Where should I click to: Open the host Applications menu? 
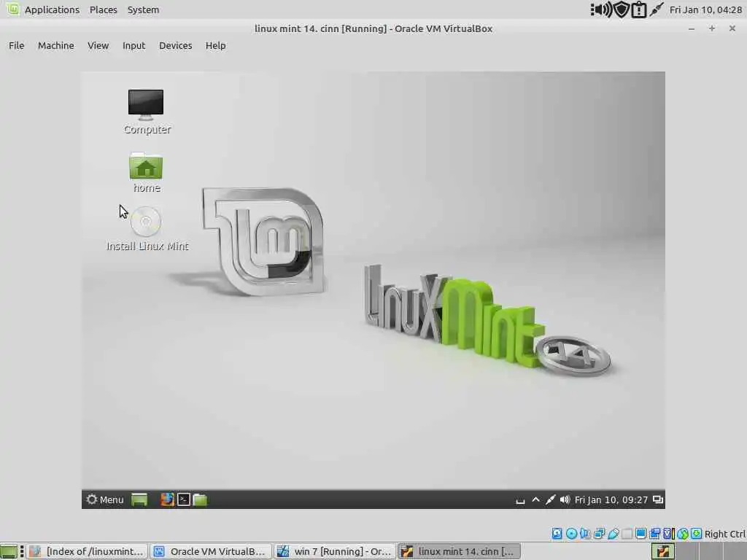coord(52,9)
